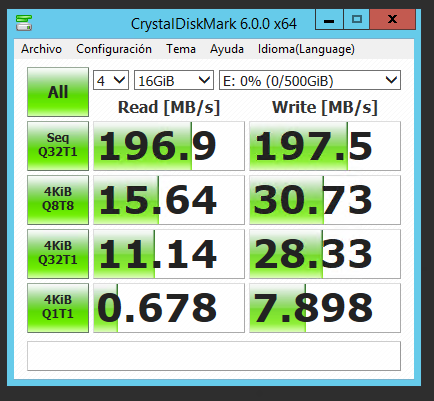
Task: Open the Ayuda menu
Action: coord(227,49)
